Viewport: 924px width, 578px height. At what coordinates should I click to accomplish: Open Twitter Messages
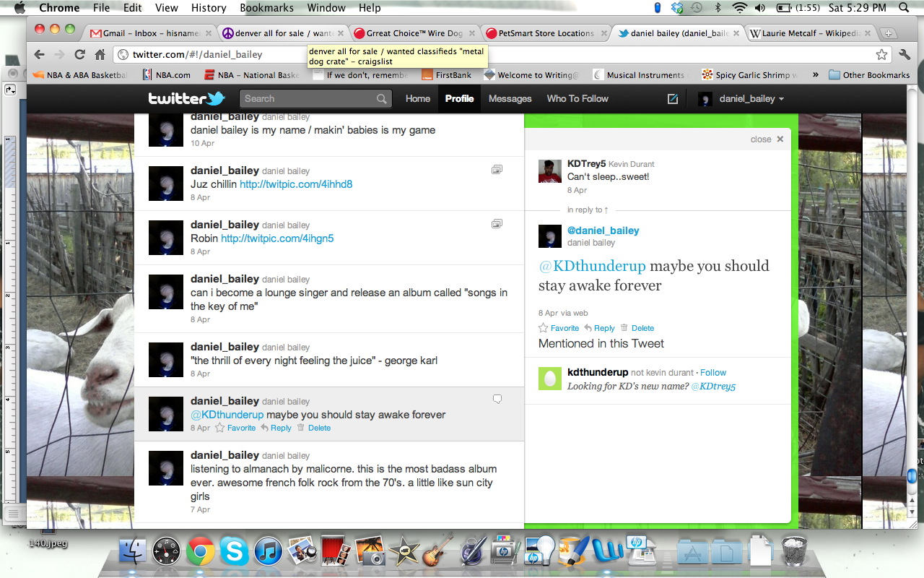point(510,99)
